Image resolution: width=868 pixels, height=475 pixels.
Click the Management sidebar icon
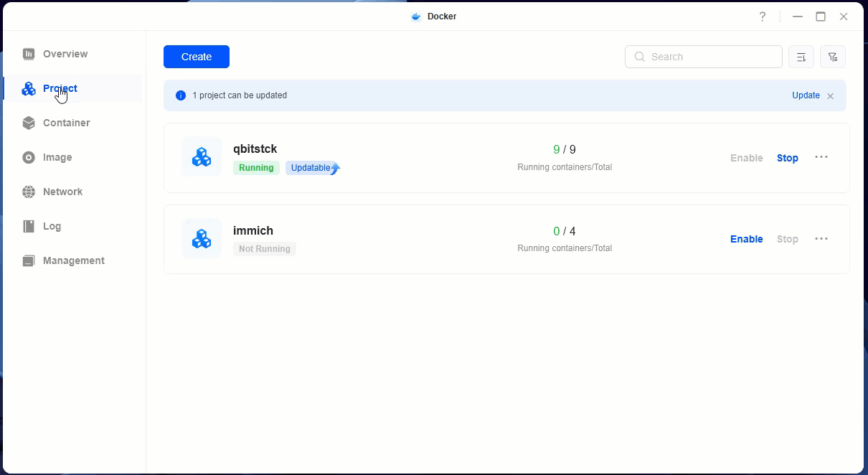[29, 260]
